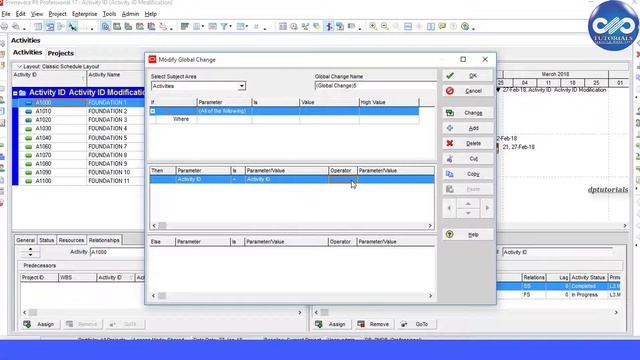Click the Filter toolbar icon
The height and width of the screenshot is (360, 640).
point(224,27)
